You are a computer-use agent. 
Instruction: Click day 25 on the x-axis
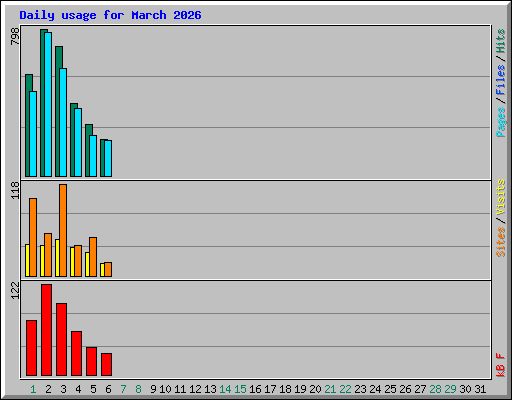390,389
